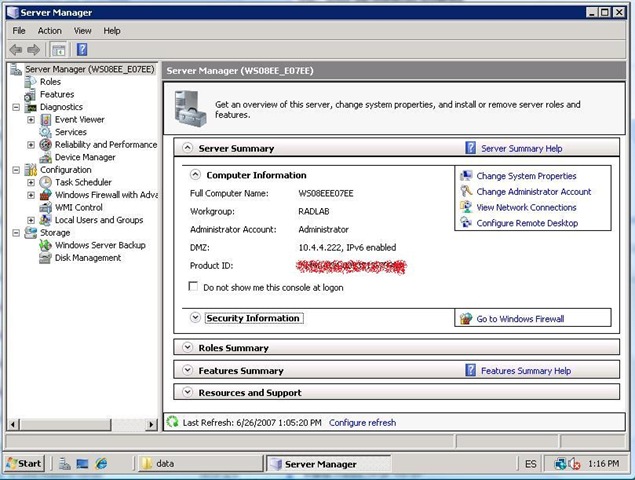Click the Help question mark toolbar icon

click(x=82, y=49)
